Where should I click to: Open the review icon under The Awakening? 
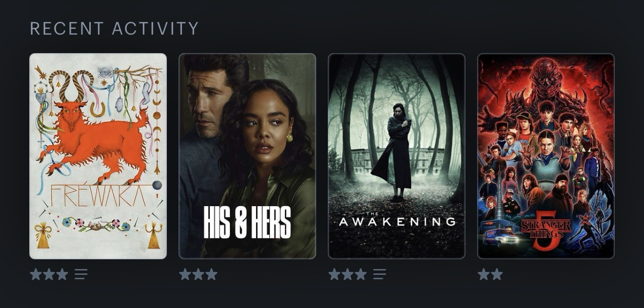[380, 274]
